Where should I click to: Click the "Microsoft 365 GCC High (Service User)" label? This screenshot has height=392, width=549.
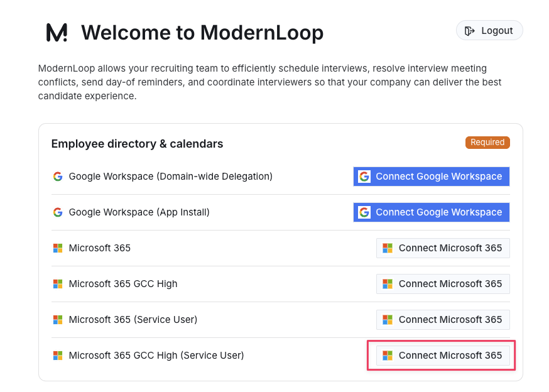point(156,355)
